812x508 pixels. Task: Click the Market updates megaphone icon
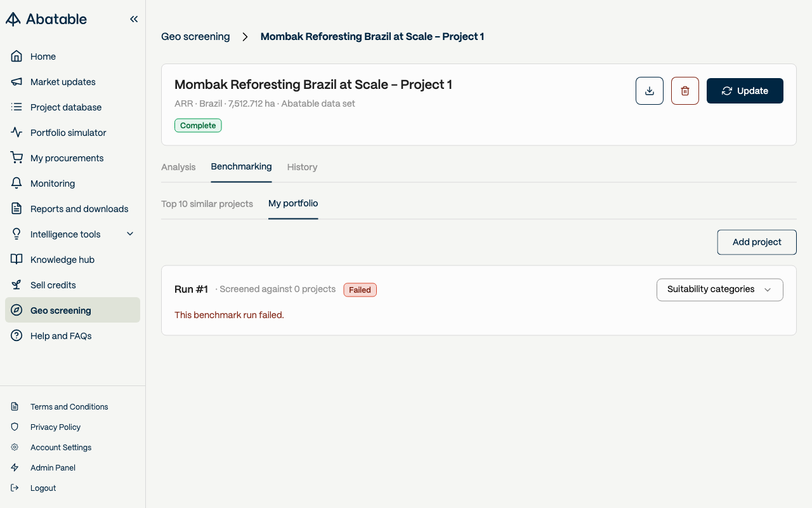point(17,82)
